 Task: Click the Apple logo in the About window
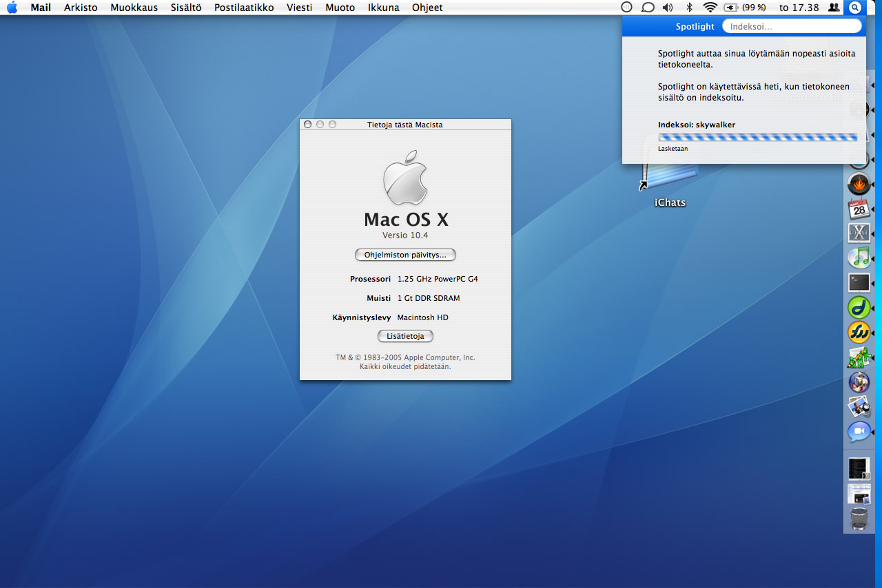pyautogui.click(x=405, y=177)
